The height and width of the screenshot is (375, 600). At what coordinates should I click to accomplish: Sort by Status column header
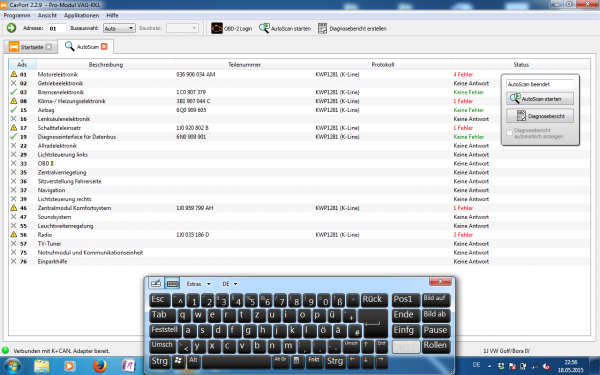pyautogui.click(x=521, y=64)
